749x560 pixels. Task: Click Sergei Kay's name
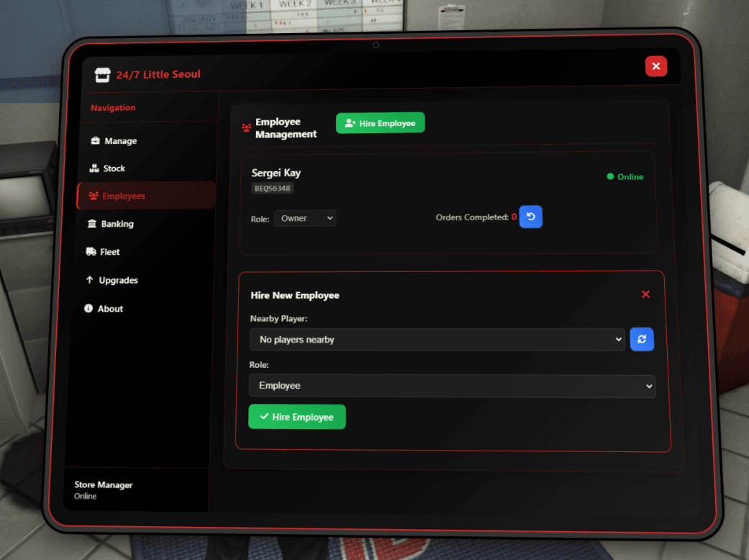tap(276, 173)
